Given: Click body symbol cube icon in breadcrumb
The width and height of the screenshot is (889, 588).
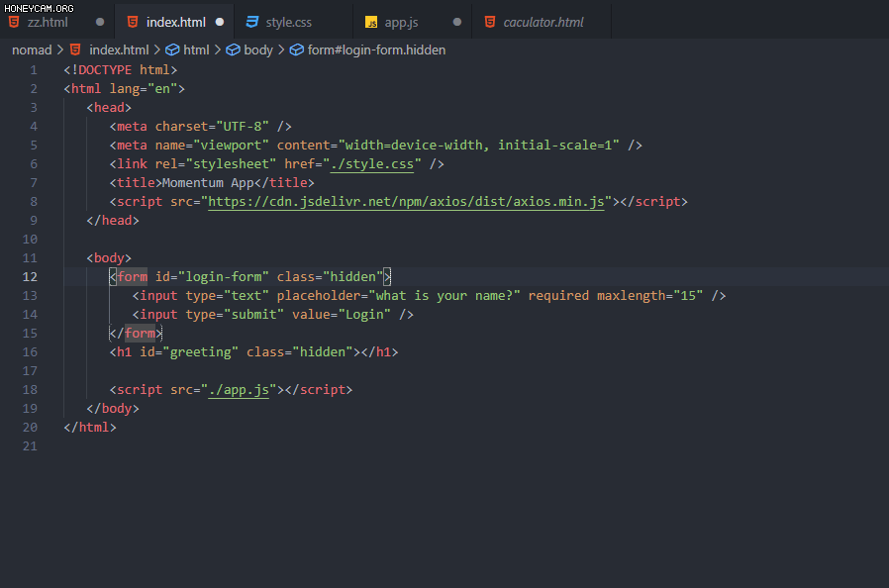Looking at the screenshot, I should point(233,49).
